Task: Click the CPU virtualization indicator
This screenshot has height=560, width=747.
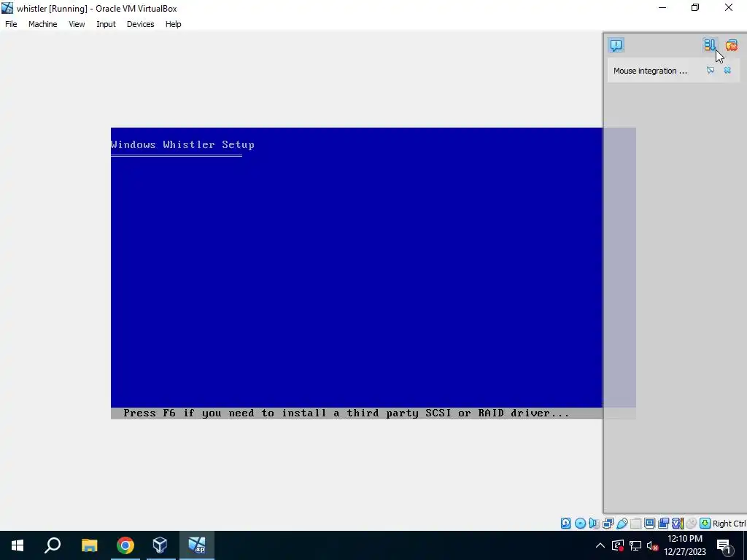Action: pyautogui.click(x=678, y=524)
